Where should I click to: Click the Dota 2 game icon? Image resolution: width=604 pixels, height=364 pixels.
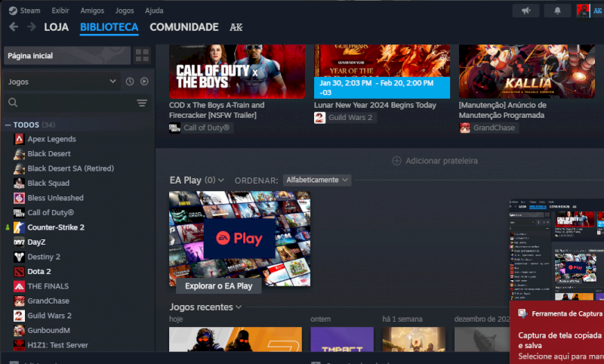[x=19, y=272]
